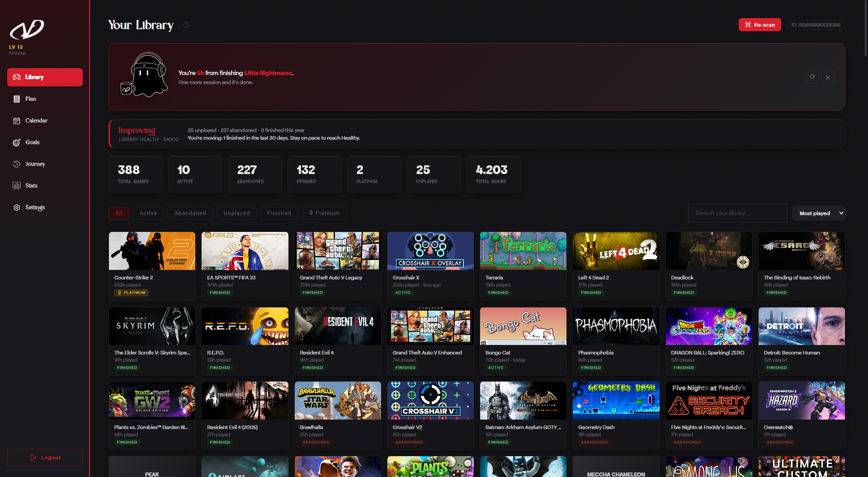Open the Geometry Dash cover thumbnail
The width and height of the screenshot is (868, 477).
(x=616, y=401)
